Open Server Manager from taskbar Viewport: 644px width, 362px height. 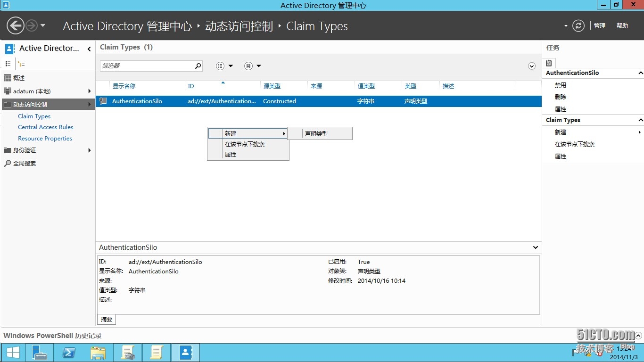39,353
